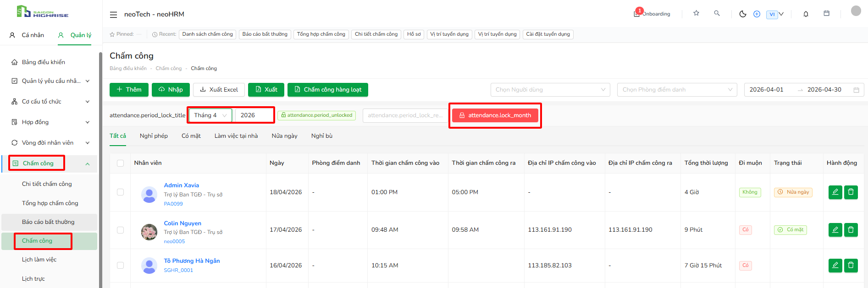Expand Vòng đời nhân viên menu
Image resolution: width=868 pixels, height=288 pixels.
50,143
